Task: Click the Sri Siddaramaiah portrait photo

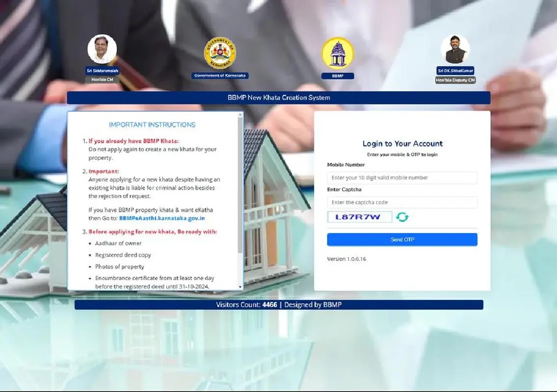Action: point(102,49)
